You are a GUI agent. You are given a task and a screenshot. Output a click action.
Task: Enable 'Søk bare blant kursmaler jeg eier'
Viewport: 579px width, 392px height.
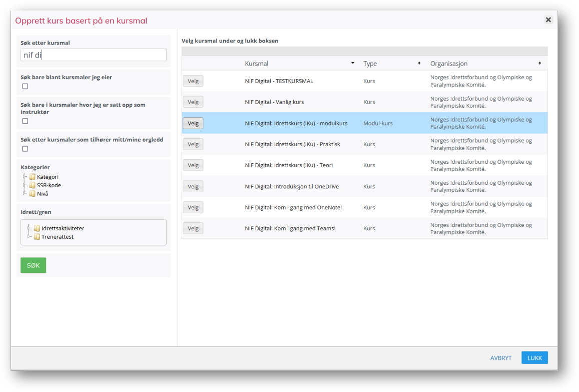pos(25,86)
